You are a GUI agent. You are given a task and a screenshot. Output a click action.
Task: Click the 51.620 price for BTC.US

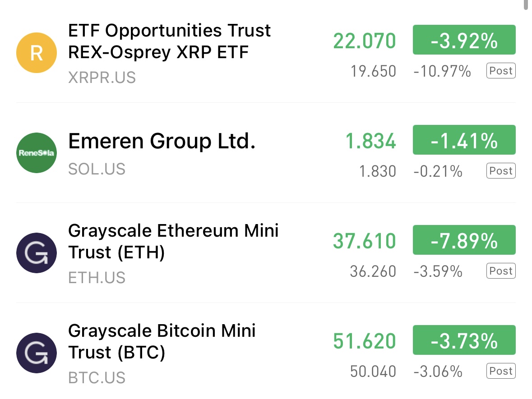click(364, 341)
